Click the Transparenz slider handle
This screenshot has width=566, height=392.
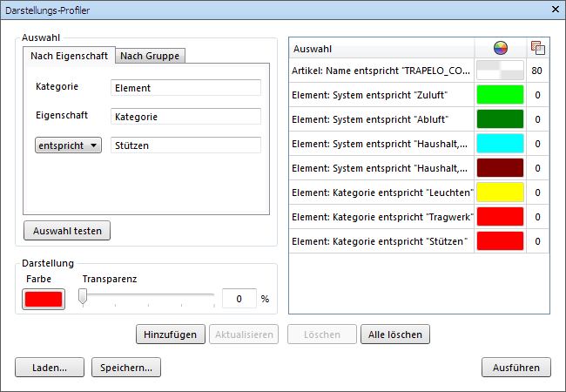[x=83, y=298]
